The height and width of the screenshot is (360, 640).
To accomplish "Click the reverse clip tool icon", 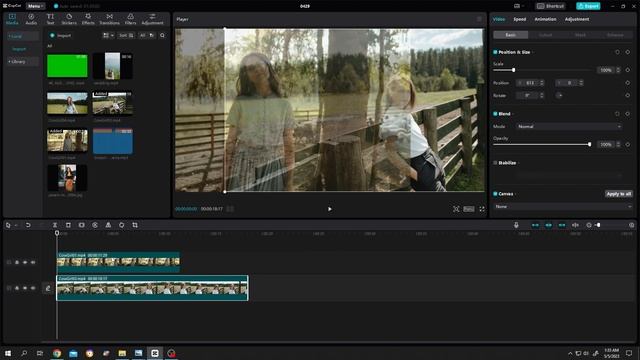I will (95, 225).
